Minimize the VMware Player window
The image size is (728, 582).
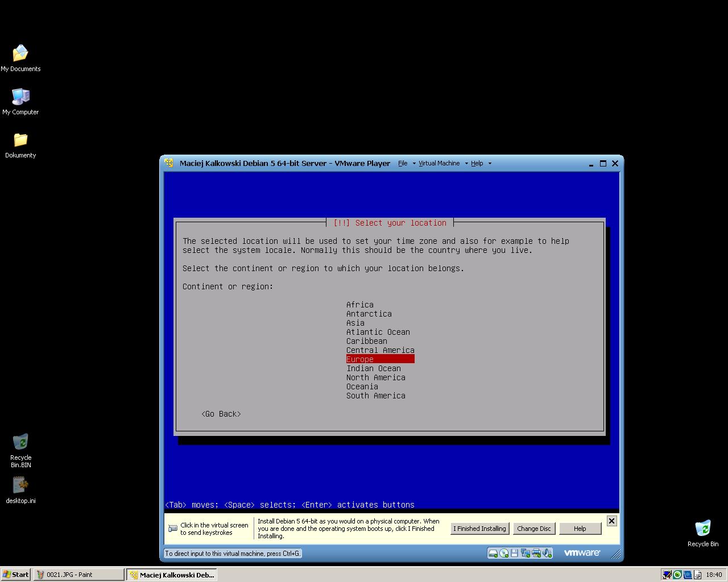click(x=591, y=163)
